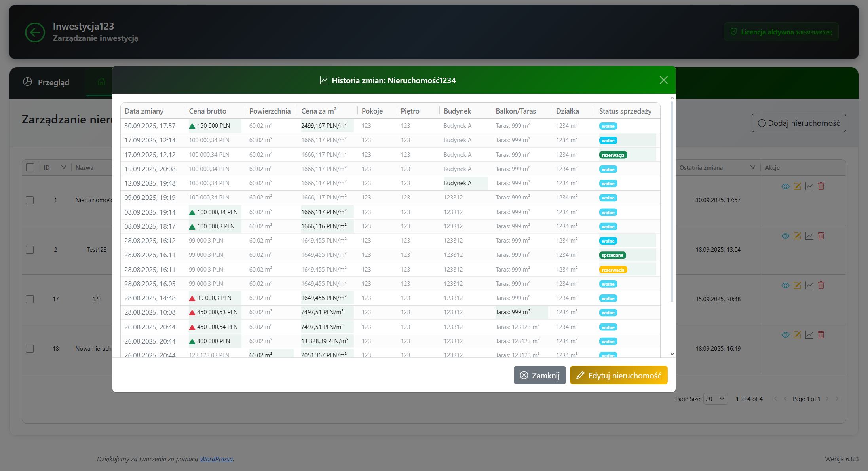
Task: Click the red trash icon in row 17
Action: pos(821,285)
